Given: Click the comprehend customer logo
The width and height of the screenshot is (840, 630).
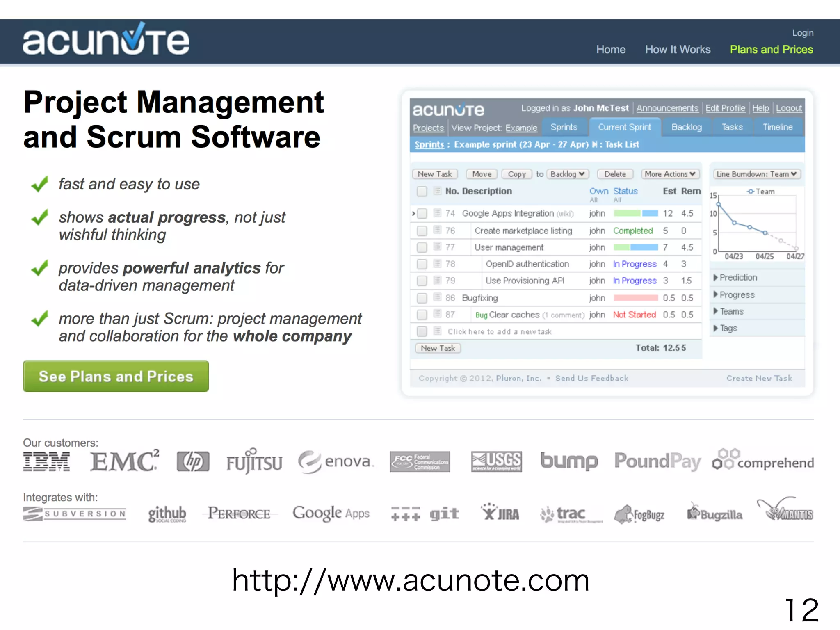Looking at the screenshot, I should pyautogui.click(x=763, y=460).
